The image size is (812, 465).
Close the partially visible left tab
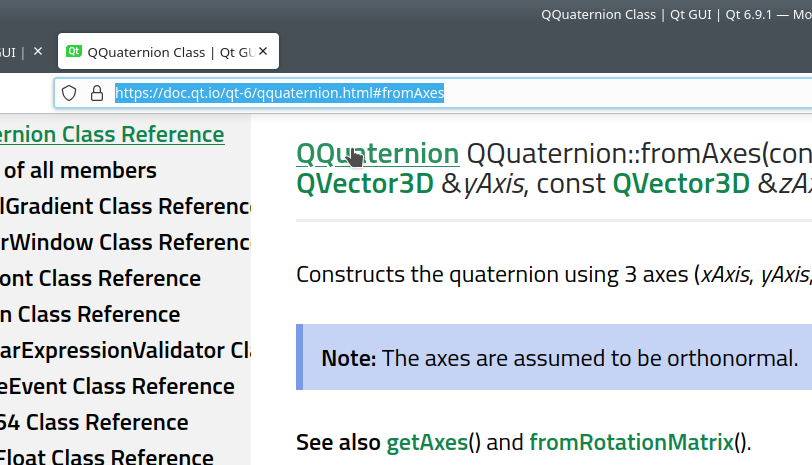(38, 51)
